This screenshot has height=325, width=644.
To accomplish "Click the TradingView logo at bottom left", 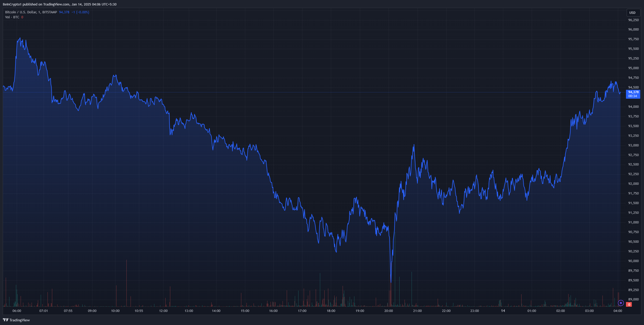I will point(16,320).
